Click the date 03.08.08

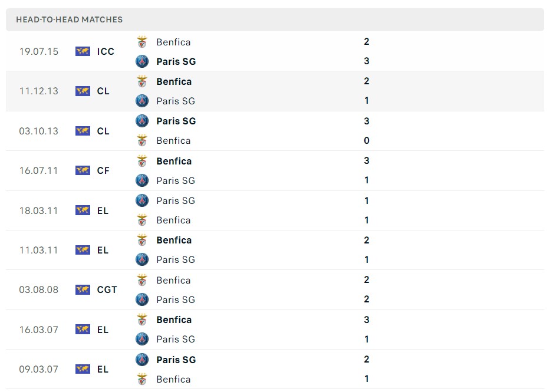click(x=38, y=289)
